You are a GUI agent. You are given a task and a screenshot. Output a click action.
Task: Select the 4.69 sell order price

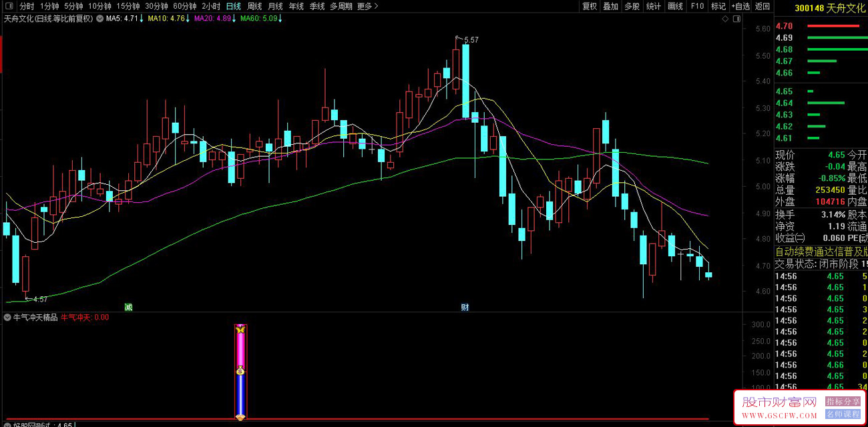click(x=784, y=38)
